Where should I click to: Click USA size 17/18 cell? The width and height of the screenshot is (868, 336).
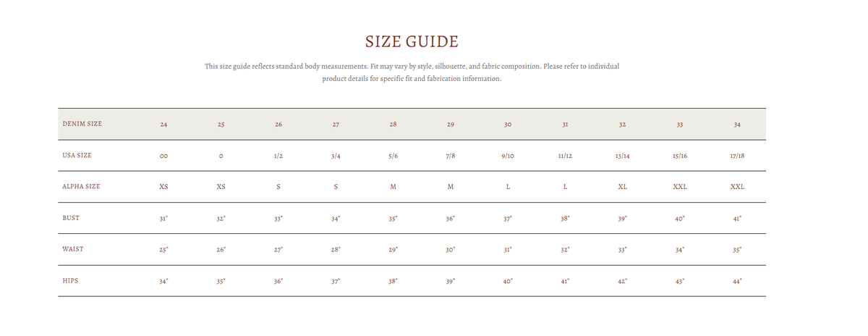coord(737,156)
